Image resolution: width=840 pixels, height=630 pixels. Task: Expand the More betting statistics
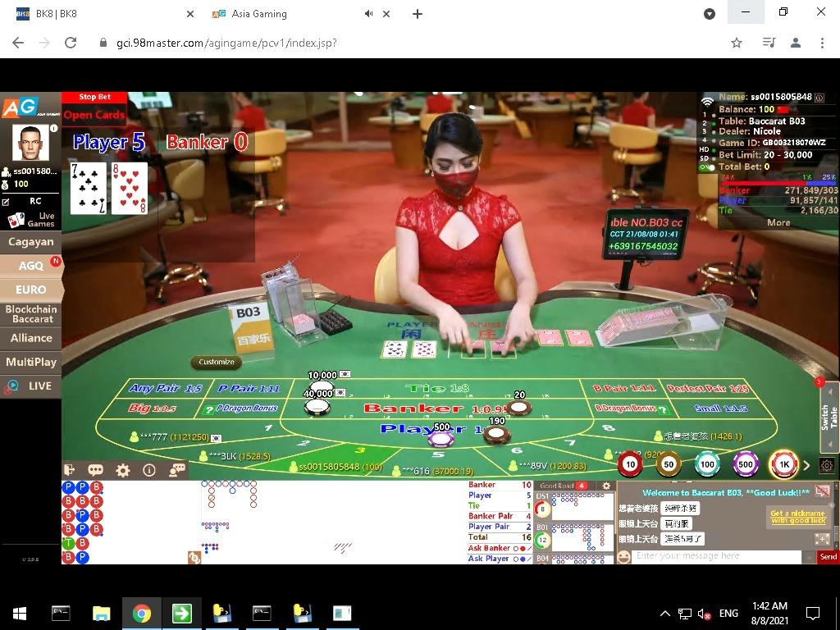click(778, 222)
